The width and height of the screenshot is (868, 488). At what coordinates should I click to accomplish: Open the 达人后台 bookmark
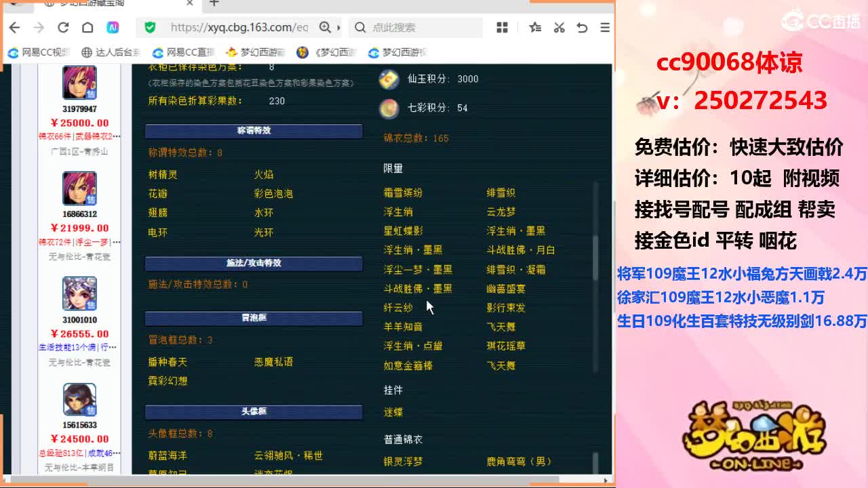pyautogui.click(x=111, y=52)
